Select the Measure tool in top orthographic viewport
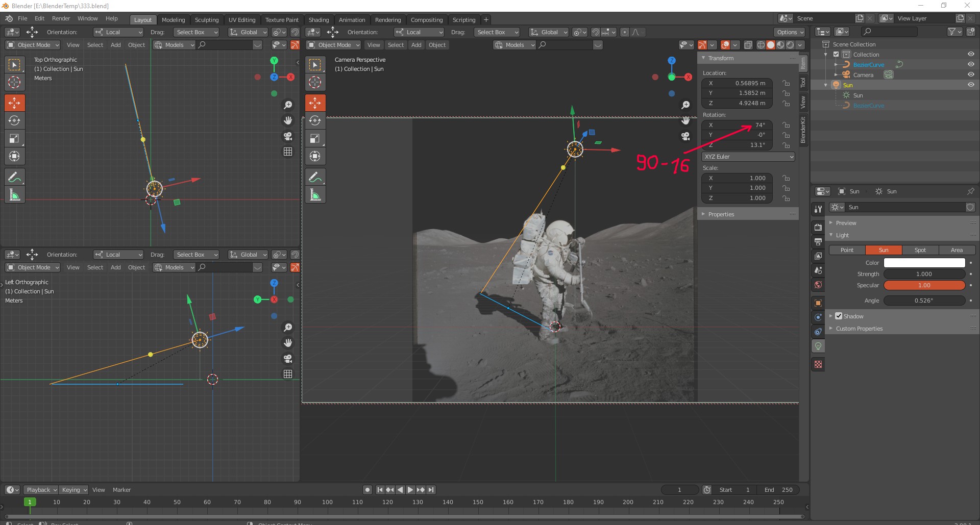The image size is (980, 525). click(x=14, y=195)
